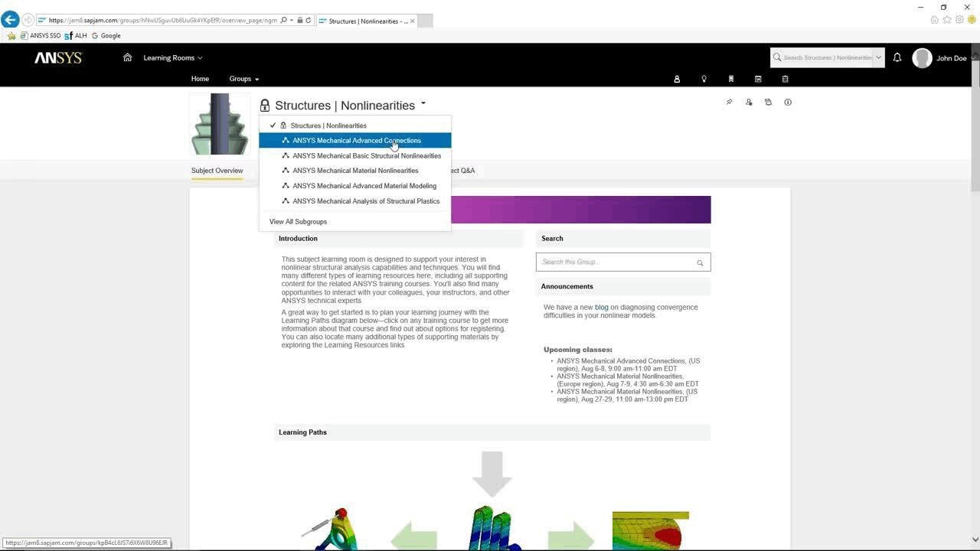
Task: Select ANSYS Mechanical Analysis of Structural Plastics
Action: pyautogui.click(x=355, y=201)
